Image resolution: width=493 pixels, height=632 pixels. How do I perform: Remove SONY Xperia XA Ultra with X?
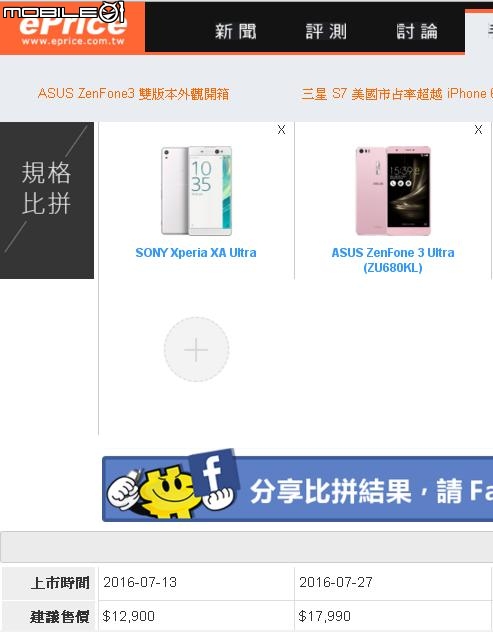pyautogui.click(x=281, y=129)
